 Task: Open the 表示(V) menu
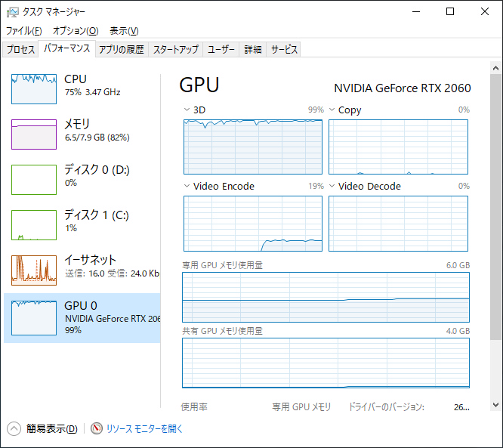tap(124, 31)
